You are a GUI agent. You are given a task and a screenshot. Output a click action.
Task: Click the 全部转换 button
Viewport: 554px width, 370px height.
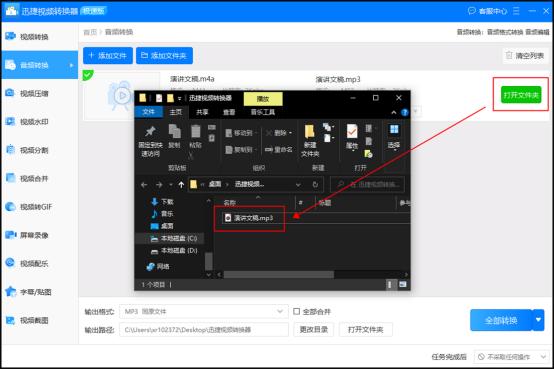(501, 320)
